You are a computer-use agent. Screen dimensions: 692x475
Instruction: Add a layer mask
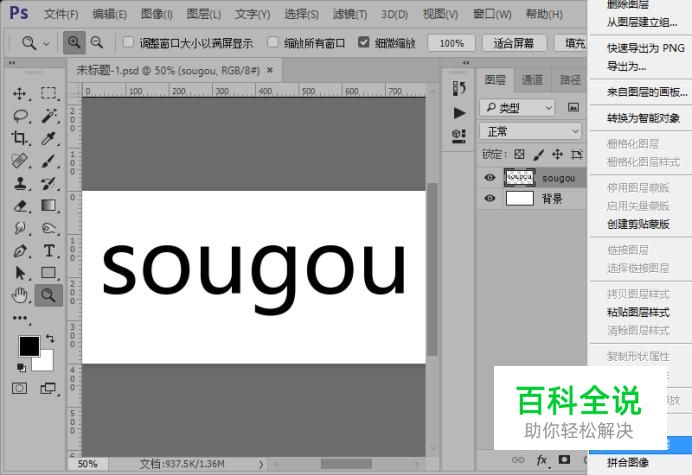click(564, 460)
